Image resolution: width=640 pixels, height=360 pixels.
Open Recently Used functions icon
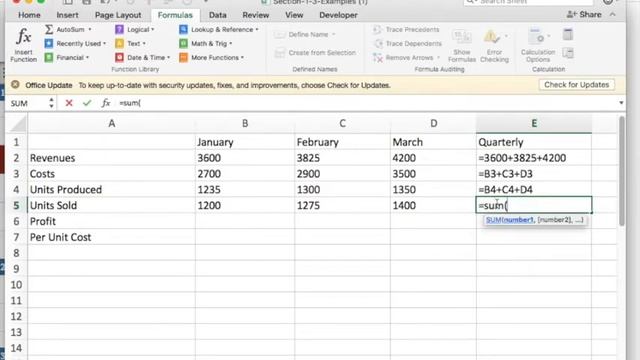(x=49, y=43)
